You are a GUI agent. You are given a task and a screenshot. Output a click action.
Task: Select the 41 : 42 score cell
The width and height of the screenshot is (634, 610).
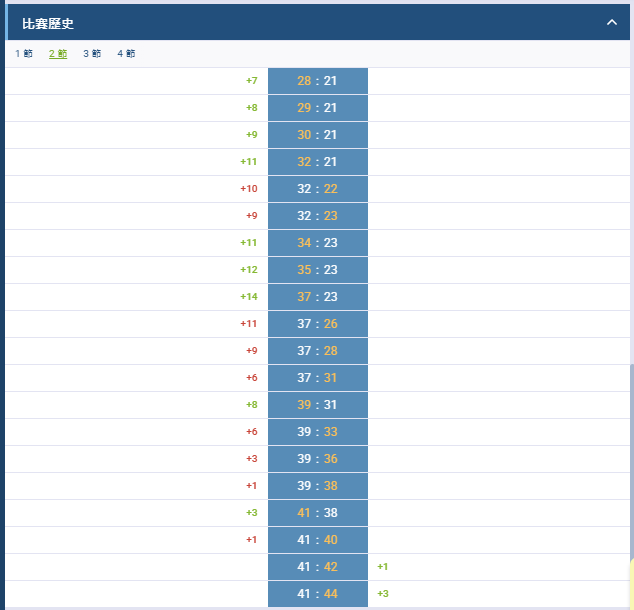tap(318, 567)
